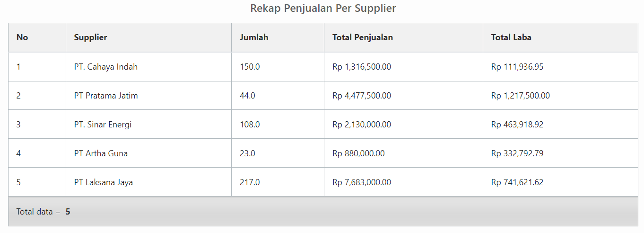
Task: Click the "No" column header
Action: [22, 37]
